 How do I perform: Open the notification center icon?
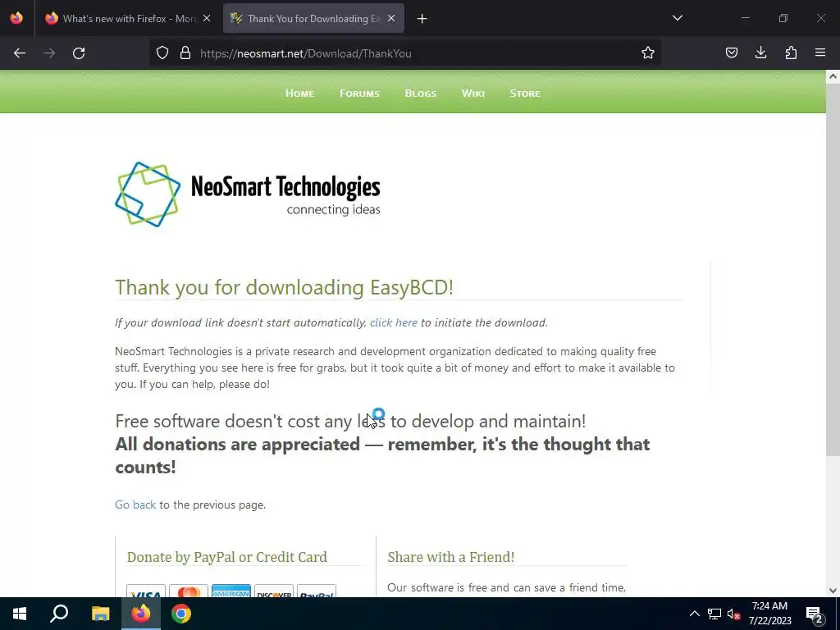click(814, 614)
